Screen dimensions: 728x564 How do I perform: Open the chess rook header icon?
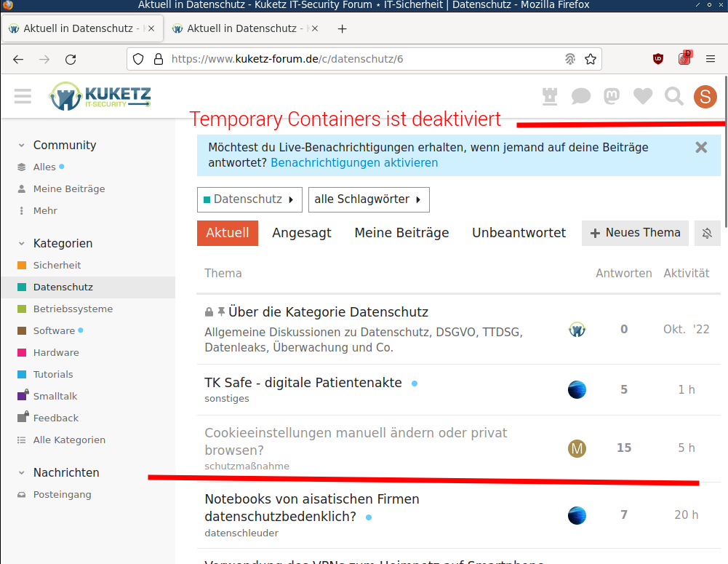coord(550,97)
